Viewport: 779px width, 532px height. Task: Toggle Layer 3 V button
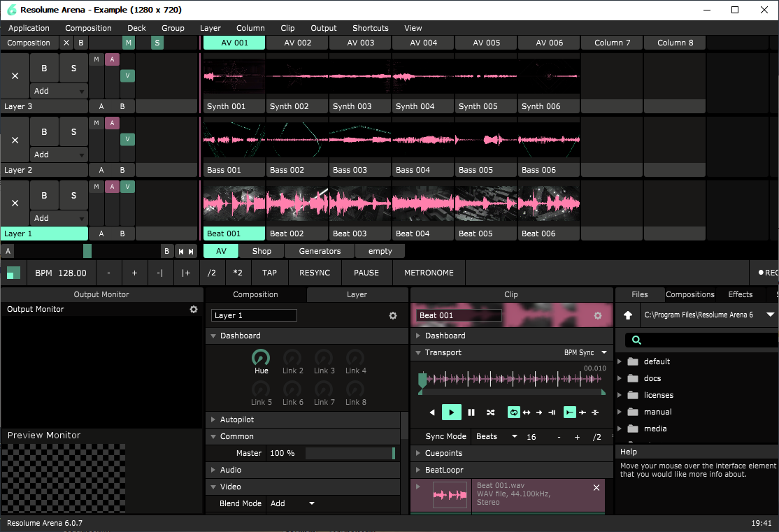click(x=128, y=76)
